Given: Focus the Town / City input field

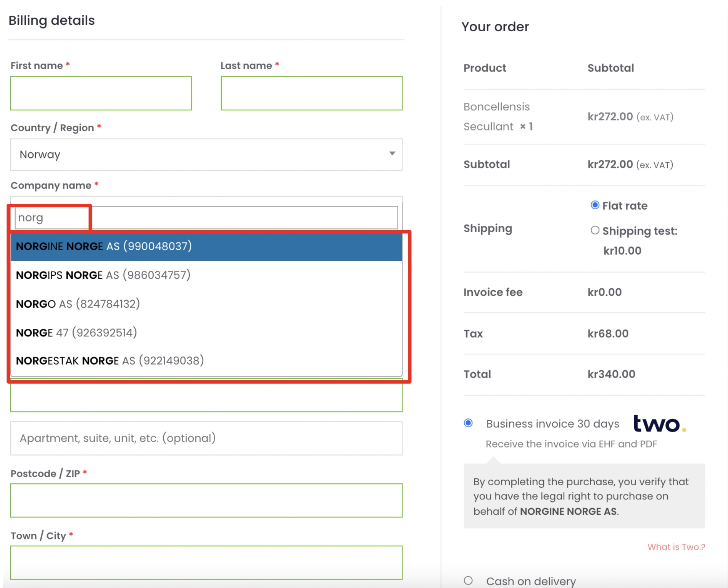Looking at the screenshot, I should (x=206, y=562).
